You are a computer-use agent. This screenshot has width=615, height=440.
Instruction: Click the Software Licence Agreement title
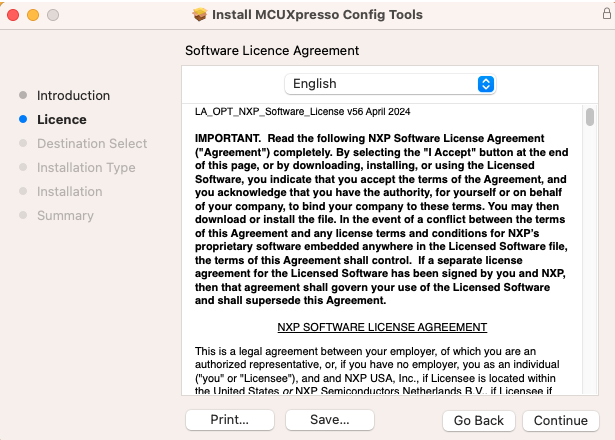click(x=272, y=51)
